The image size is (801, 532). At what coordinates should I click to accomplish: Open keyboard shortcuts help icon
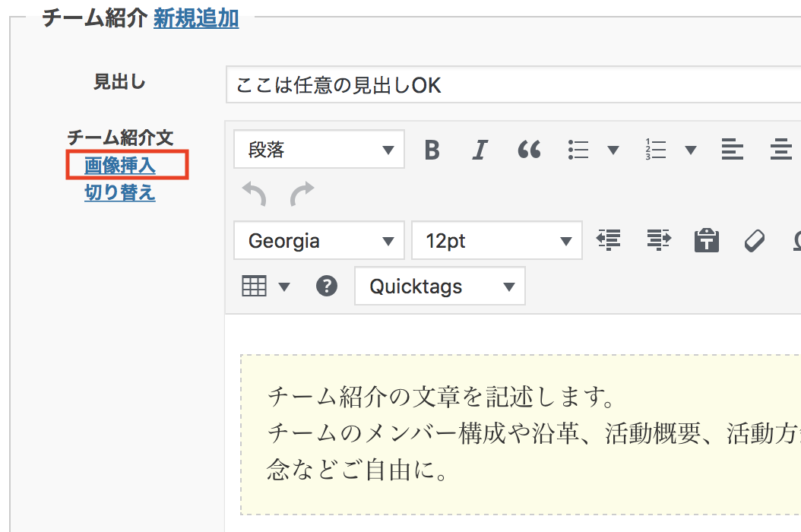(327, 286)
